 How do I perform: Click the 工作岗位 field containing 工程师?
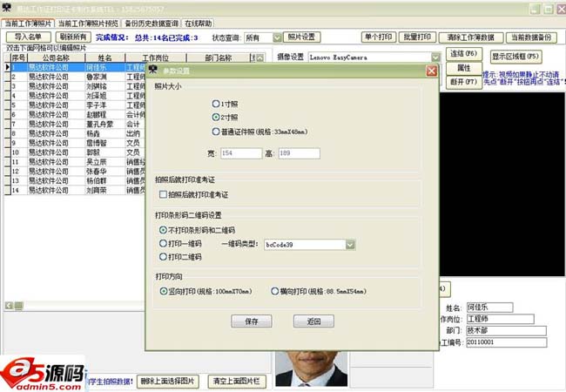(500, 319)
